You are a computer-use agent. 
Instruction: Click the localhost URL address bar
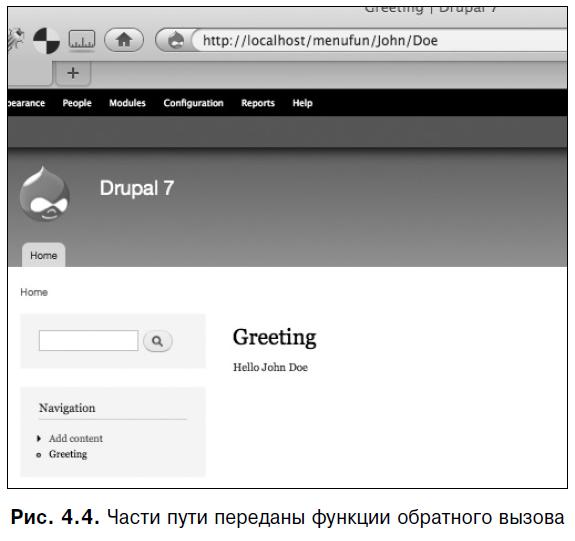coord(380,40)
